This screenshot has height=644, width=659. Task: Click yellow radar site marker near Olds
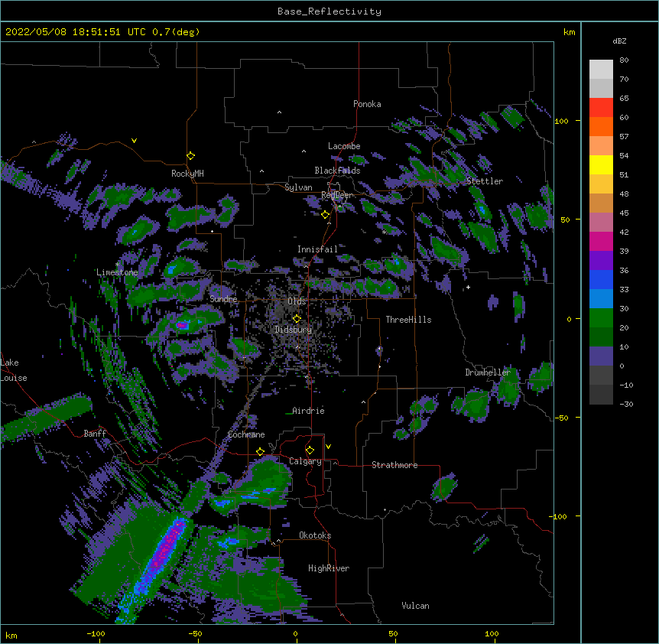(297, 319)
